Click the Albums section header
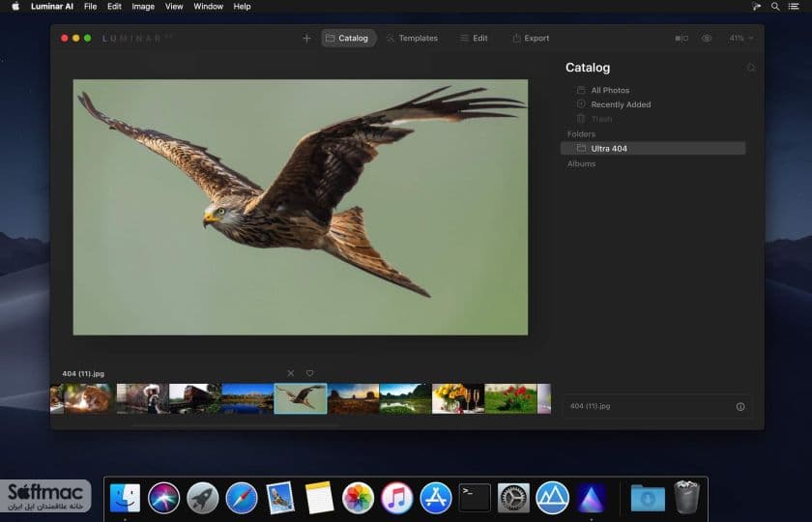This screenshot has width=812, height=522. tap(581, 163)
